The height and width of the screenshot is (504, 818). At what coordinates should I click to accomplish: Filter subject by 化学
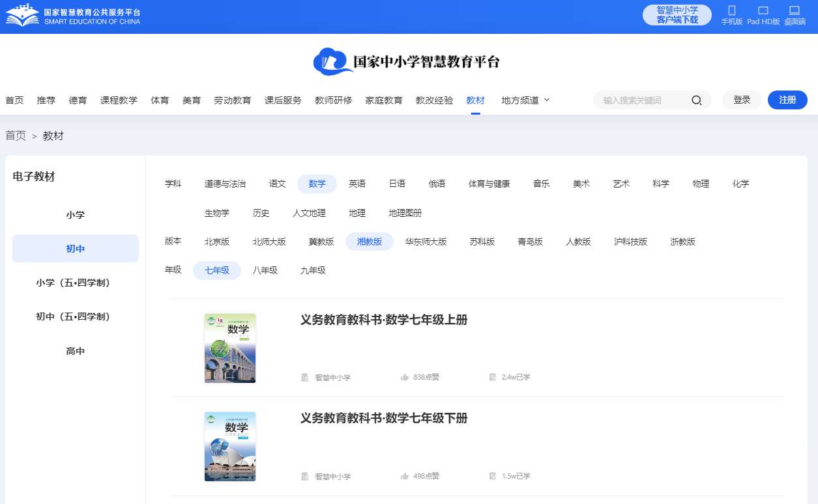740,184
